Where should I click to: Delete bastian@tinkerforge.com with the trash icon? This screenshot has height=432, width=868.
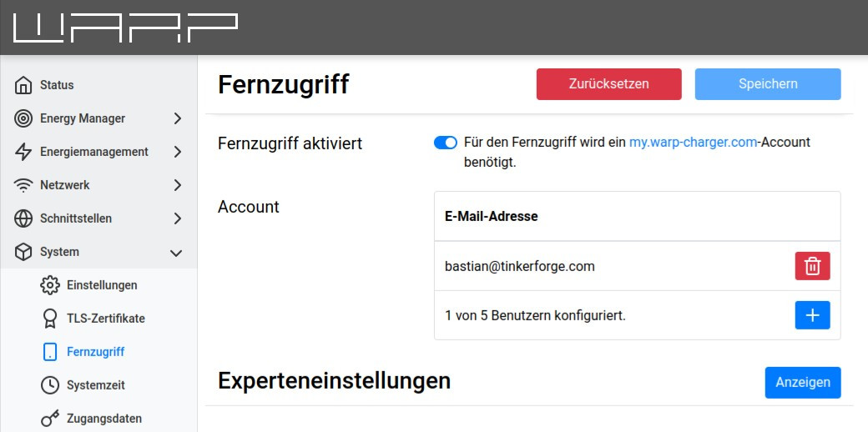point(812,266)
